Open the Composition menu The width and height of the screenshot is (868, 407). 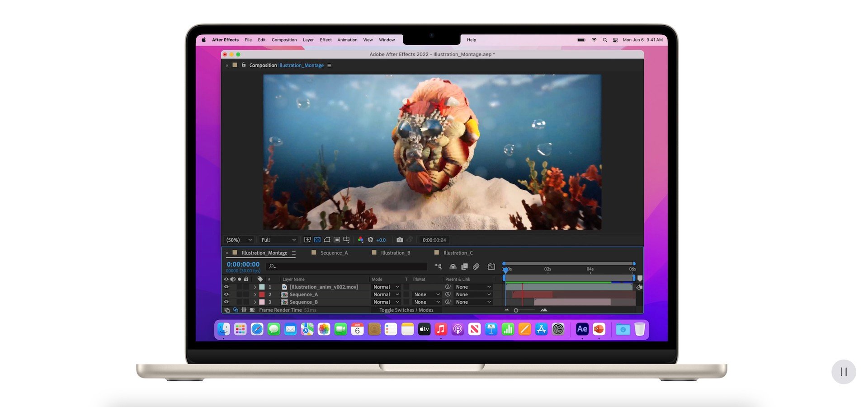pos(284,40)
